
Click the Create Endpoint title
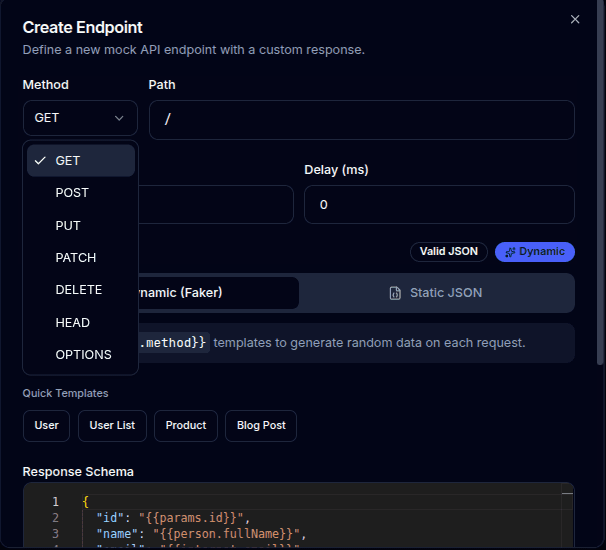pyautogui.click(x=82, y=27)
